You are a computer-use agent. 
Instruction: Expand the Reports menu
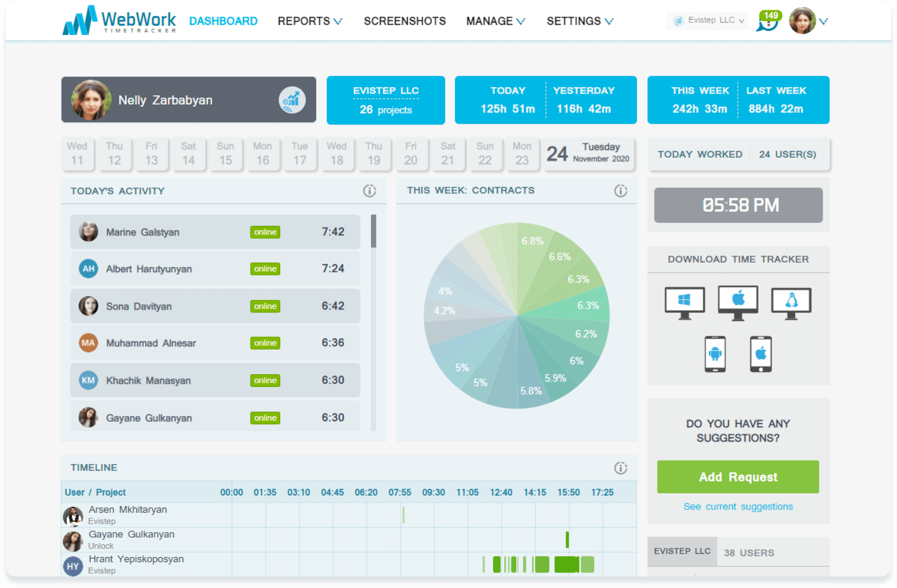tap(309, 21)
